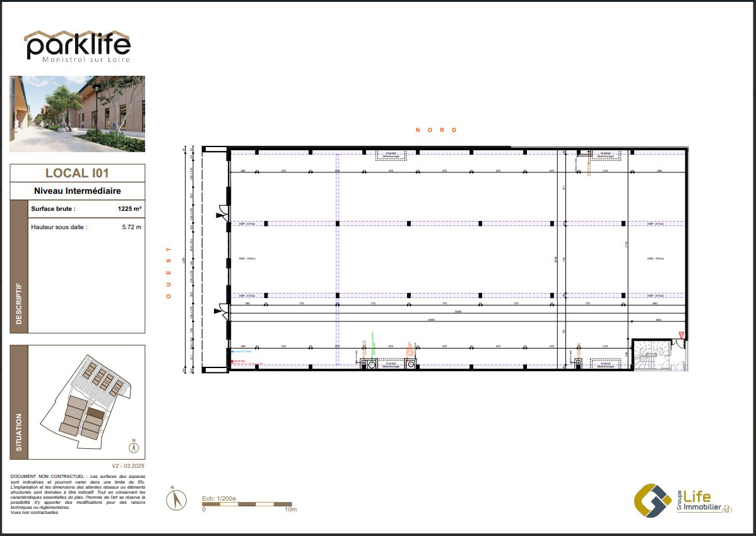
Task: Click the cyan arrow marker near the southwest corner
Action: (x=233, y=352)
